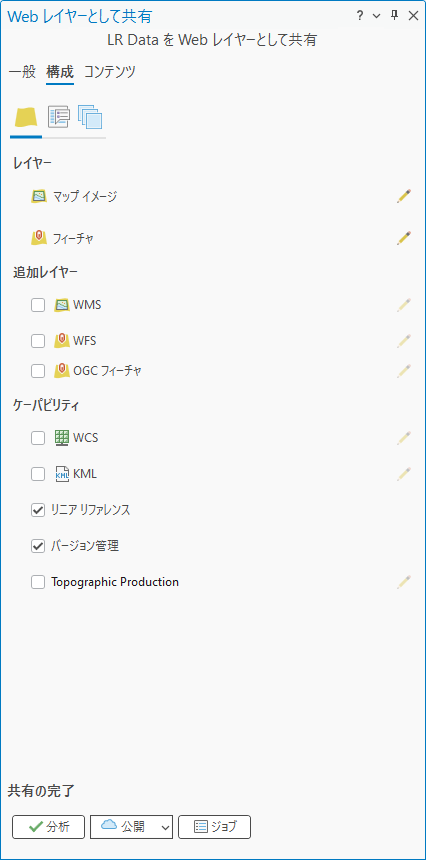This screenshot has width=426, height=860.
Task: Click the help question mark icon
Action: tap(360, 16)
